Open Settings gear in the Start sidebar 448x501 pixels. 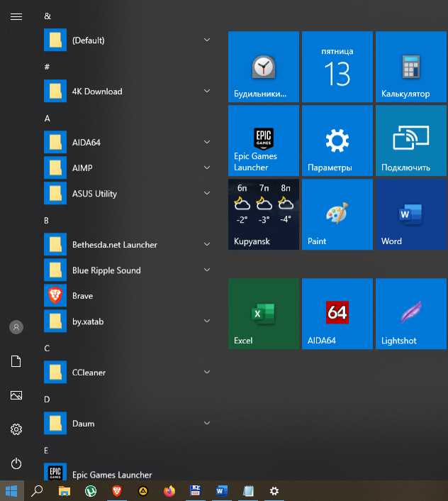pyautogui.click(x=16, y=429)
